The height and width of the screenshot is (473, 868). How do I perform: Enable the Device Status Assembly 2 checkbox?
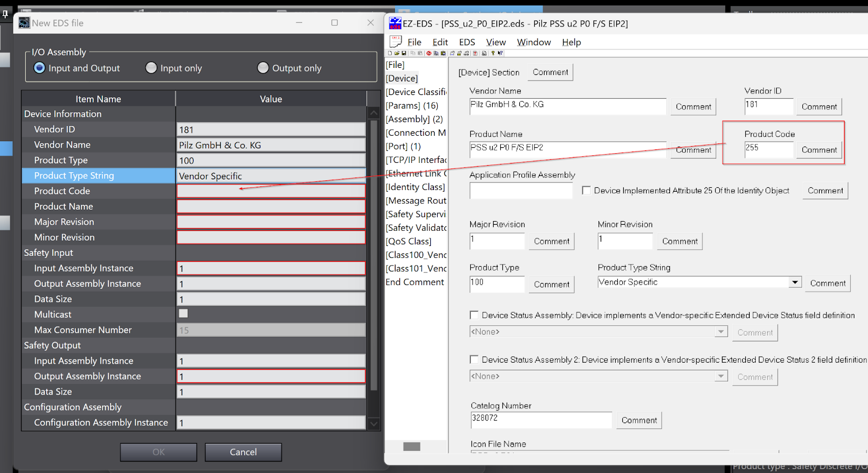click(474, 360)
